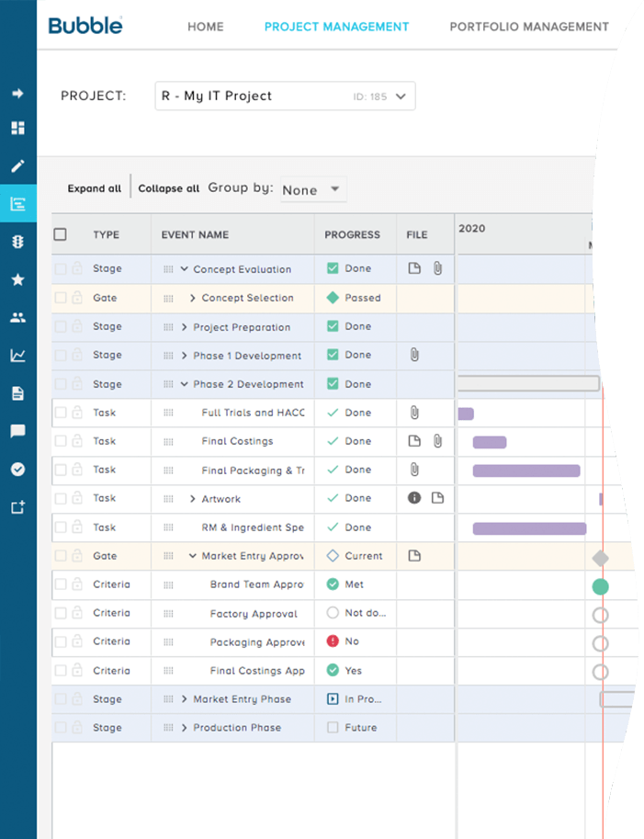Select the Gantt chart icon in sidebar

click(x=17, y=204)
